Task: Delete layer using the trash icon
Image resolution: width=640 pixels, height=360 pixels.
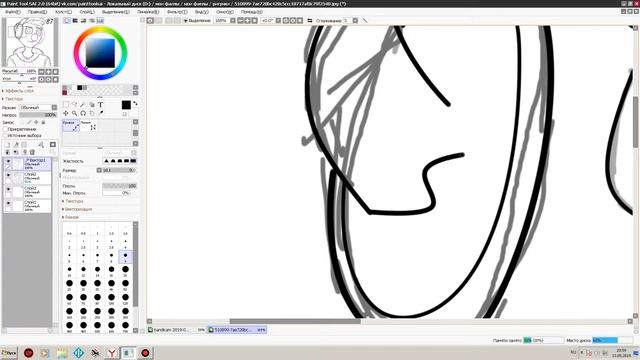Action: (32, 152)
